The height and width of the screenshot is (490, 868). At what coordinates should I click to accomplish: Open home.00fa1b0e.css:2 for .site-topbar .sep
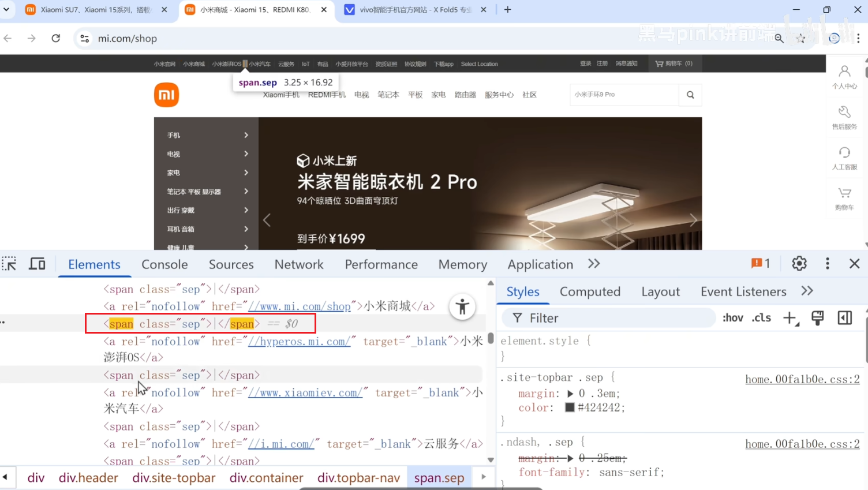point(802,379)
